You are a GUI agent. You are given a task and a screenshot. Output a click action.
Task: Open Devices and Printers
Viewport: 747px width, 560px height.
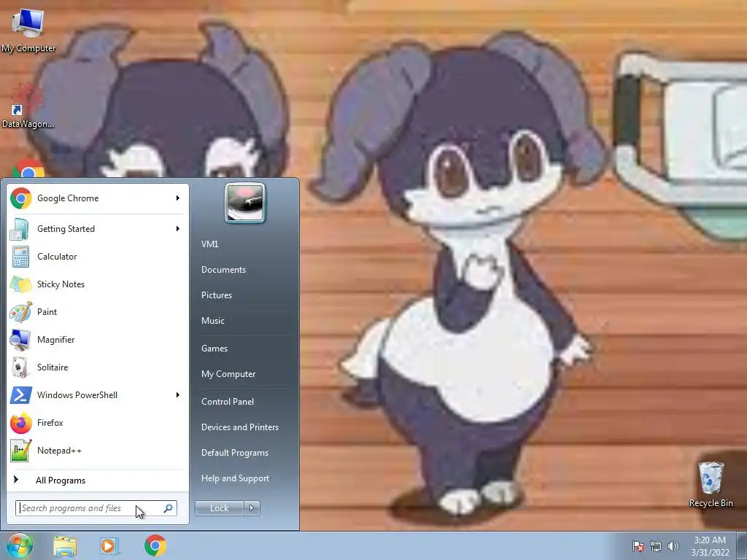[x=240, y=427]
